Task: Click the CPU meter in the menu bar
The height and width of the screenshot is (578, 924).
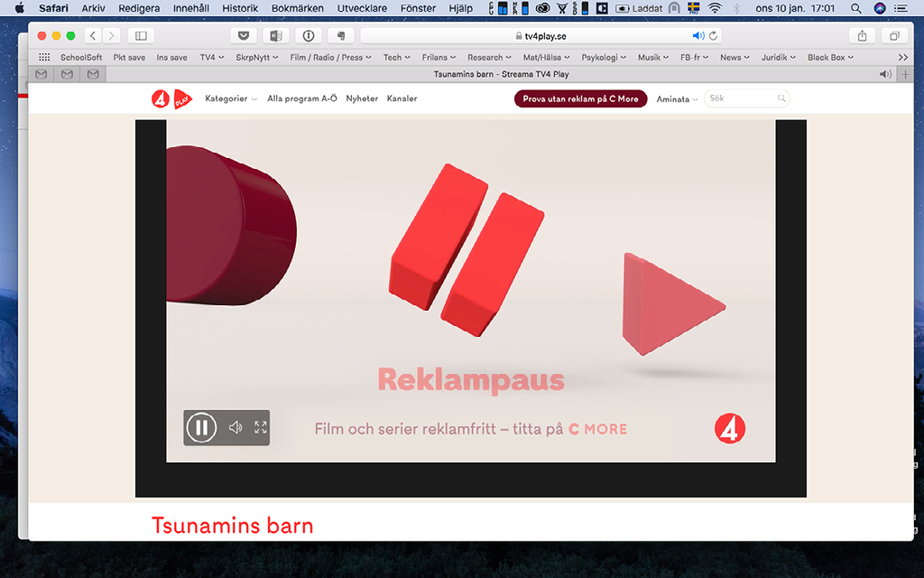Action: (x=498, y=8)
